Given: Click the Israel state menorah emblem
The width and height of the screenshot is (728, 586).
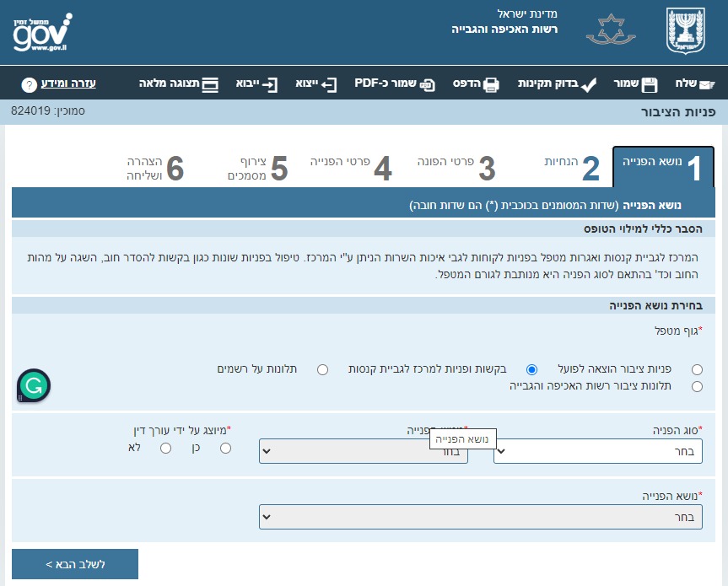Looking at the screenshot, I should click(x=685, y=31).
